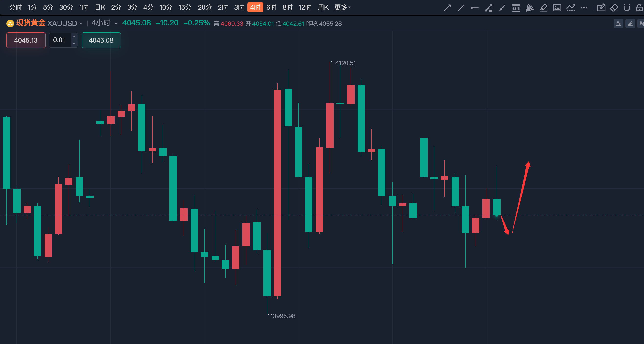Select the Gann fan lines tool
The height and width of the screenshot is (344, 644).
[529, 8]
